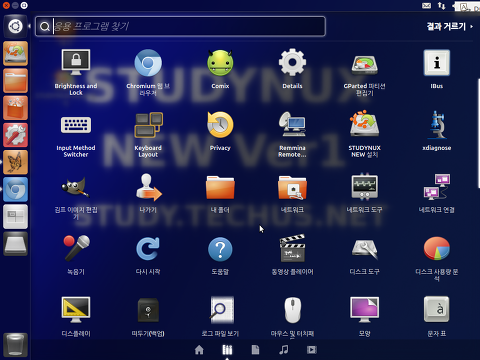Click the Ubuntu dash button in launcher

coord(15,26)
